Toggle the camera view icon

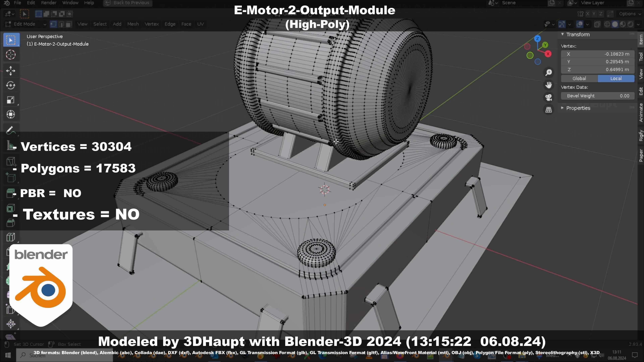tap(549, 97)
